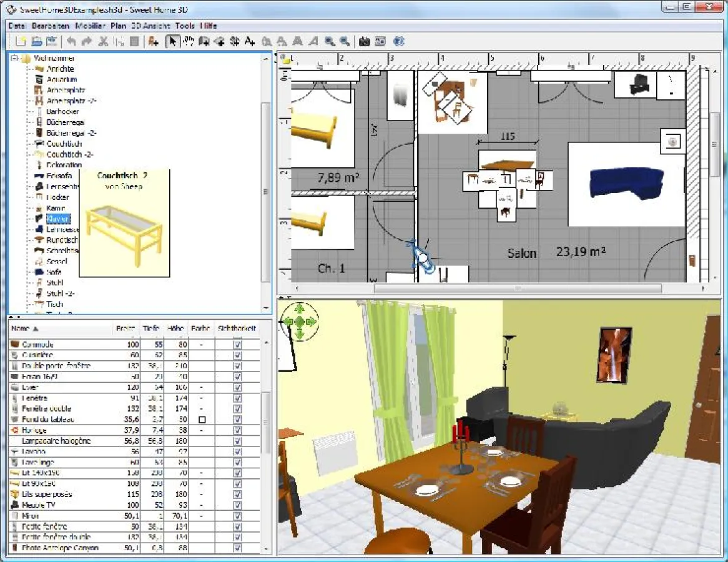Uncheck visibility for Fenêtre double

(238, 408)
